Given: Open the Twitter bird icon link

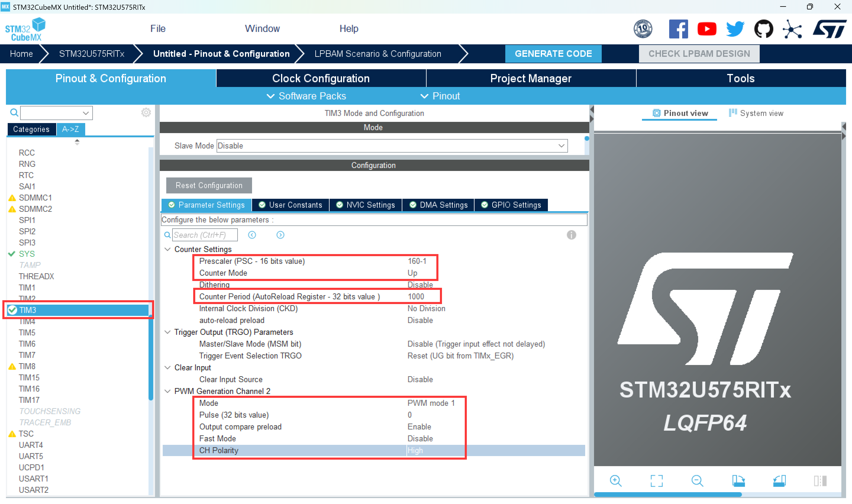Looking at the screenshot, I should tap(735, 29).
